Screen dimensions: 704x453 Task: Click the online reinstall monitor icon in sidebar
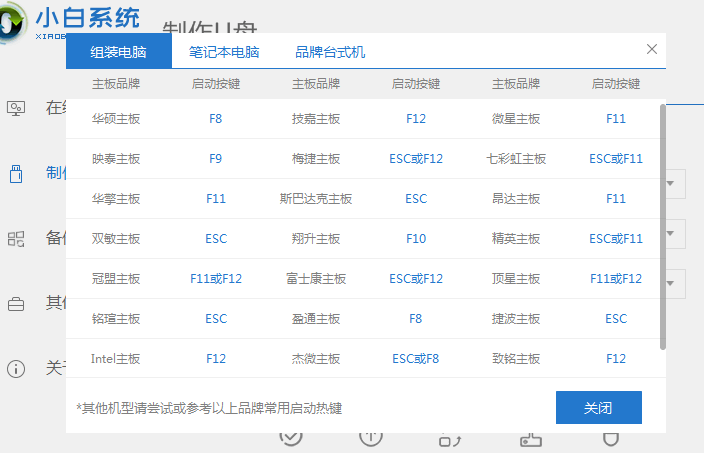16,108
